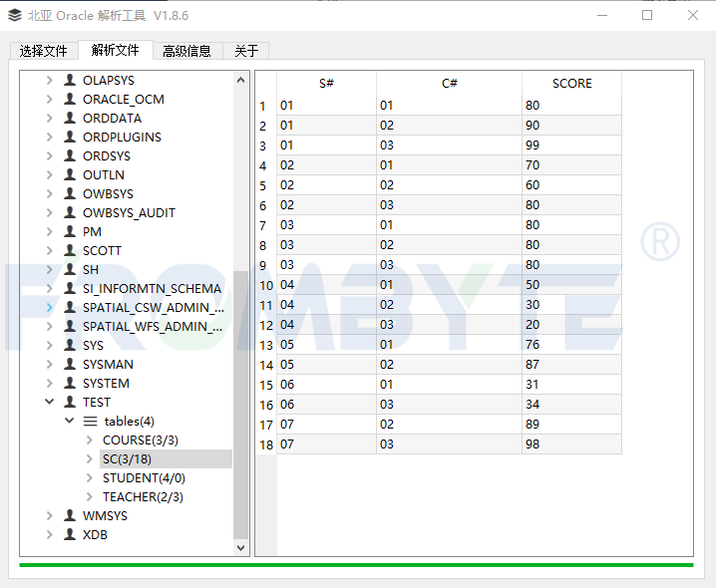Click the SPATIAL_WFS_ADMIN user icon

(x=70, y=326)
